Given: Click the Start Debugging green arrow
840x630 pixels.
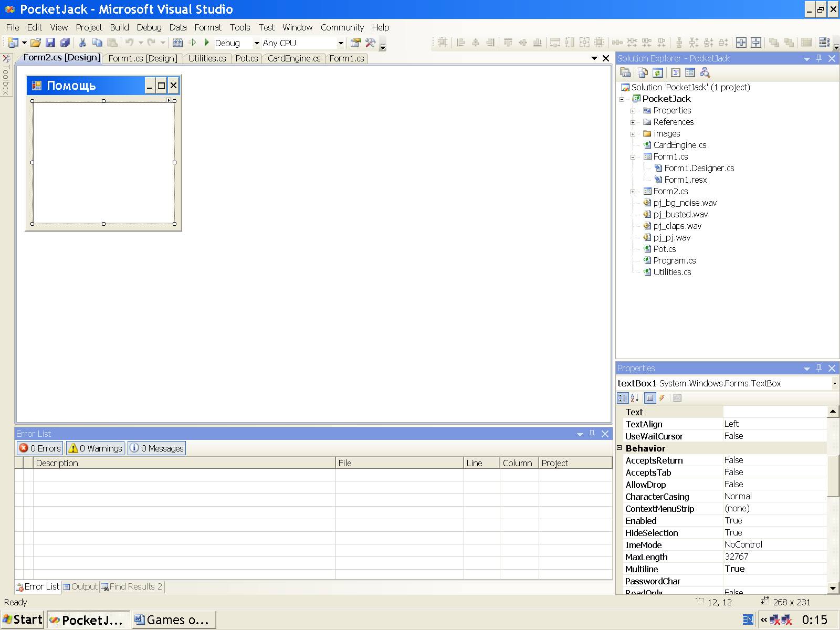Looking at the screenshot, I should point(207,43).
